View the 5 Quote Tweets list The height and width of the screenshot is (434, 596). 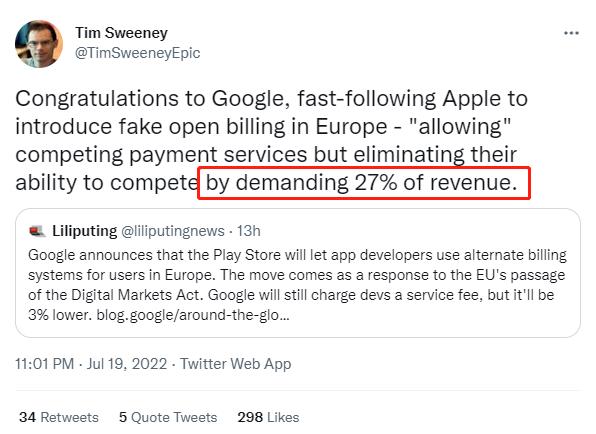click(x=168, y=417)
